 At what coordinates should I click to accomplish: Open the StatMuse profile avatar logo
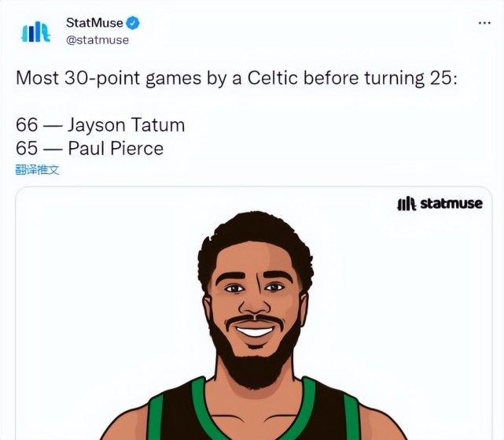(35, 31)
